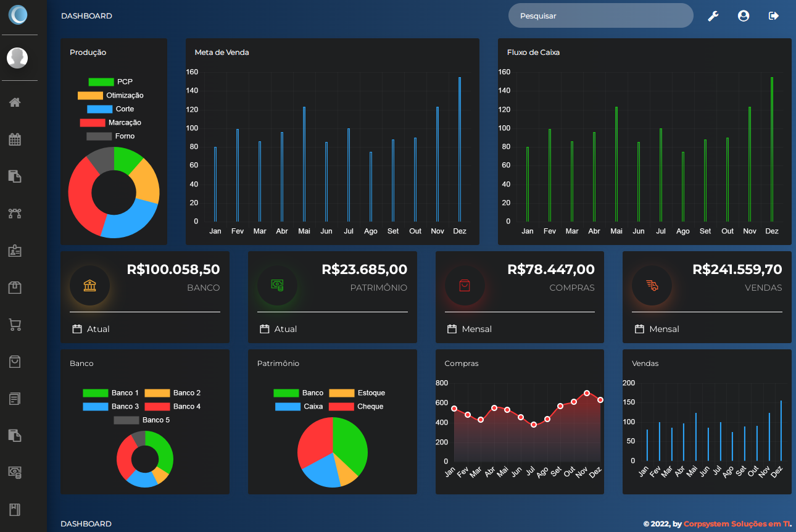Toggle Banco 3 legend item
This screenshot has width=796, height=532.
[x=111, y=407]
